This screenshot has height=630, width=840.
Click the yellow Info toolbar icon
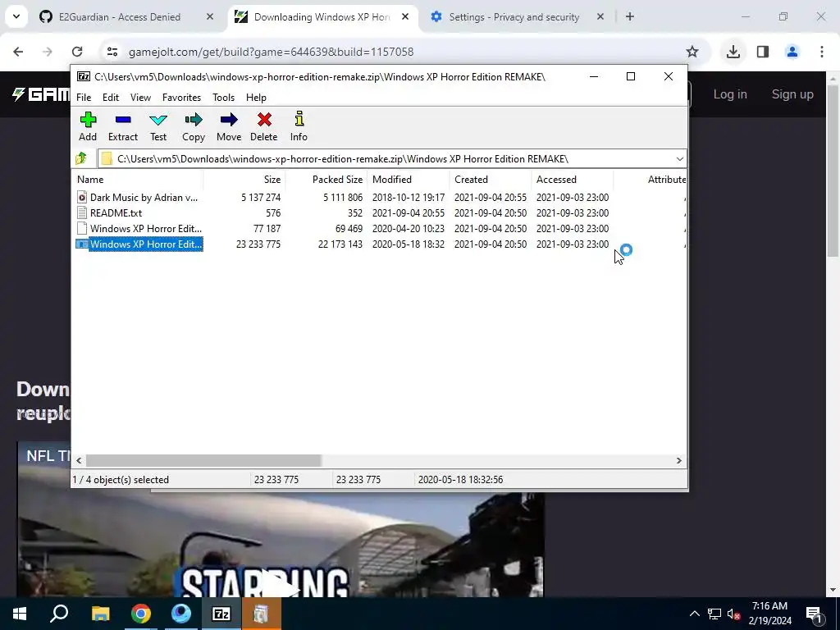[x=299, y=119]
